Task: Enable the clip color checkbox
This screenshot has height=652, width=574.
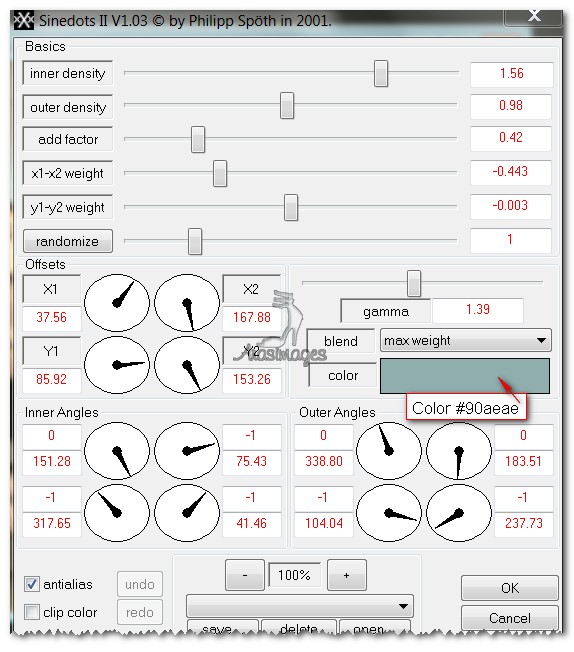Action: point(32,612)
